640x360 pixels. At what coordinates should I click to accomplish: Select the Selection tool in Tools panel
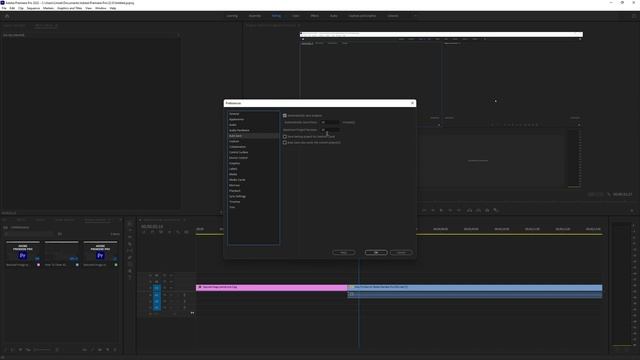click(130, 224)
